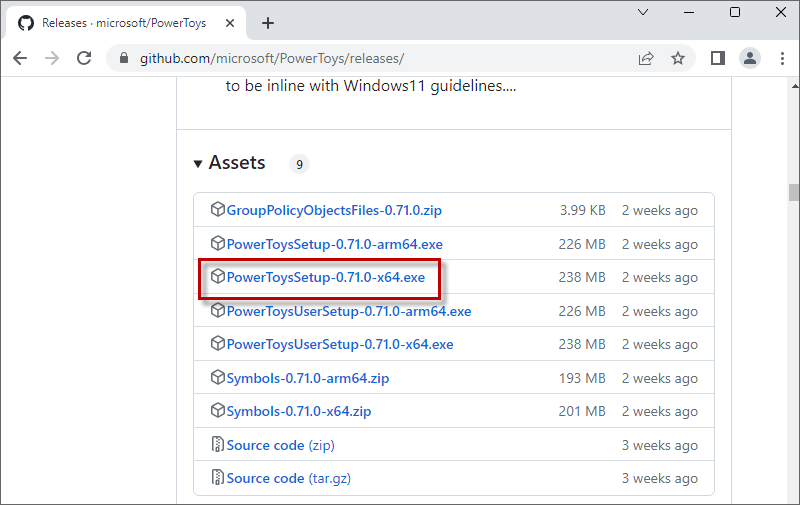Click the 3.99 KB file size

pos(583,210)
